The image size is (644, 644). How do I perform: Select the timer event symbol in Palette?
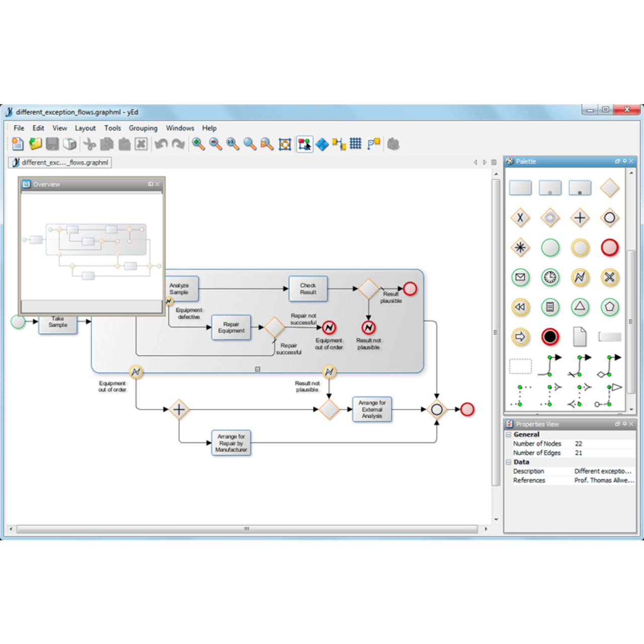(x=550, y=277)
